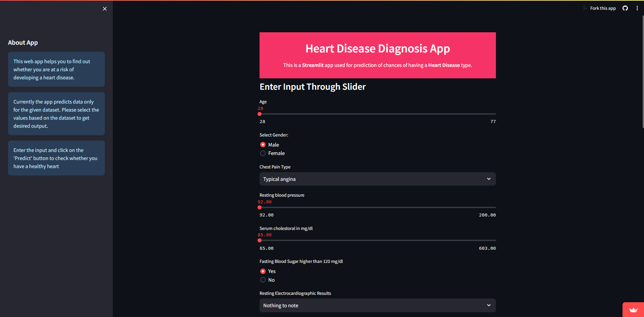Click the Age slider handle
Screen dimensions: 644x317
(x=260, y=114)
